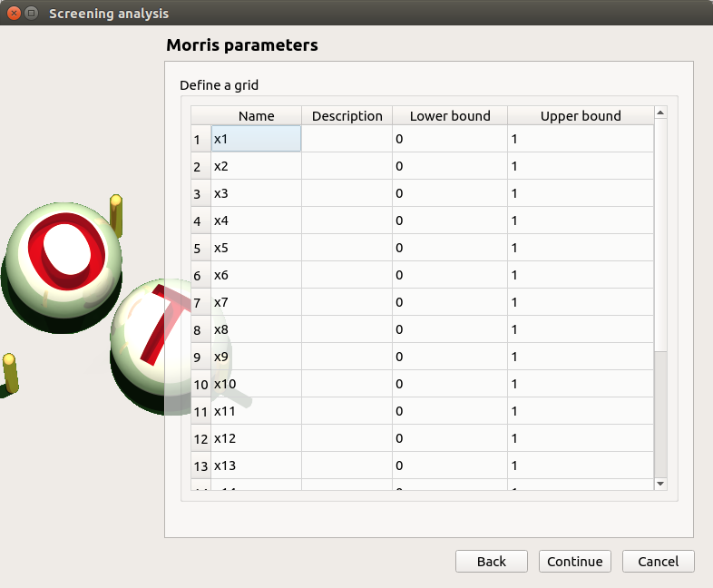This screenshot has width=713, height=588.
Task: Click the Description column header
Action: click(347, 116)
